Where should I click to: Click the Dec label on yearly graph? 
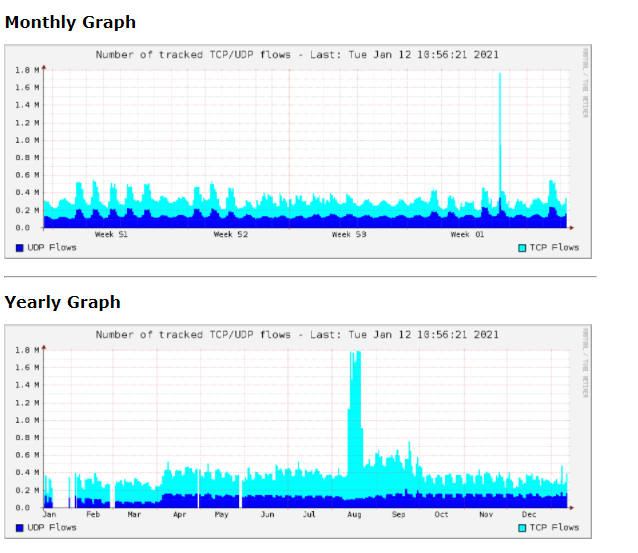click(x=529, y=514)
